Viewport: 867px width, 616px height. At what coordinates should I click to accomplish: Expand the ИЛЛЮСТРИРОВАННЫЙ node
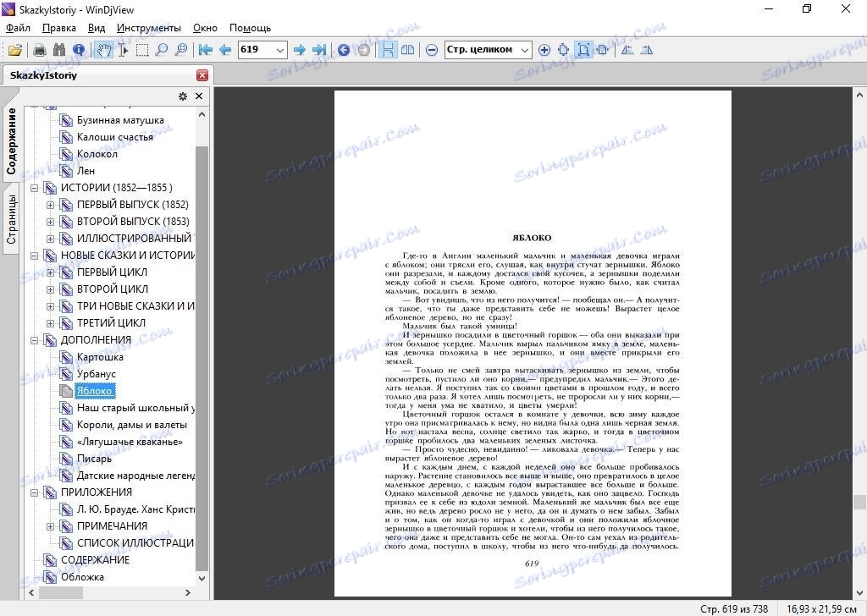50,239
